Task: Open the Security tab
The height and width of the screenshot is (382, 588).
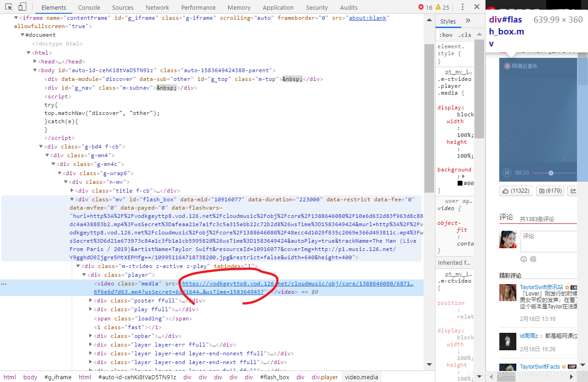Action: (x=317, y=7)
